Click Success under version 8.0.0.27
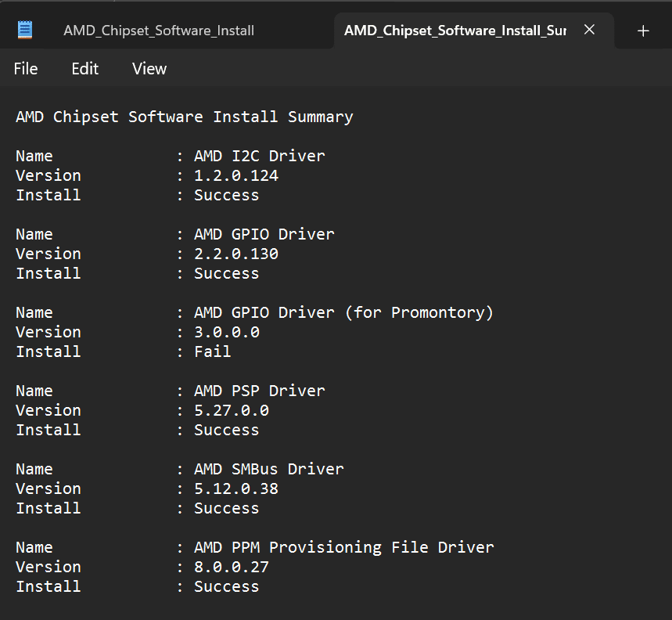The height and width of the screenshot is (620, 672). (x=226, y=586)
